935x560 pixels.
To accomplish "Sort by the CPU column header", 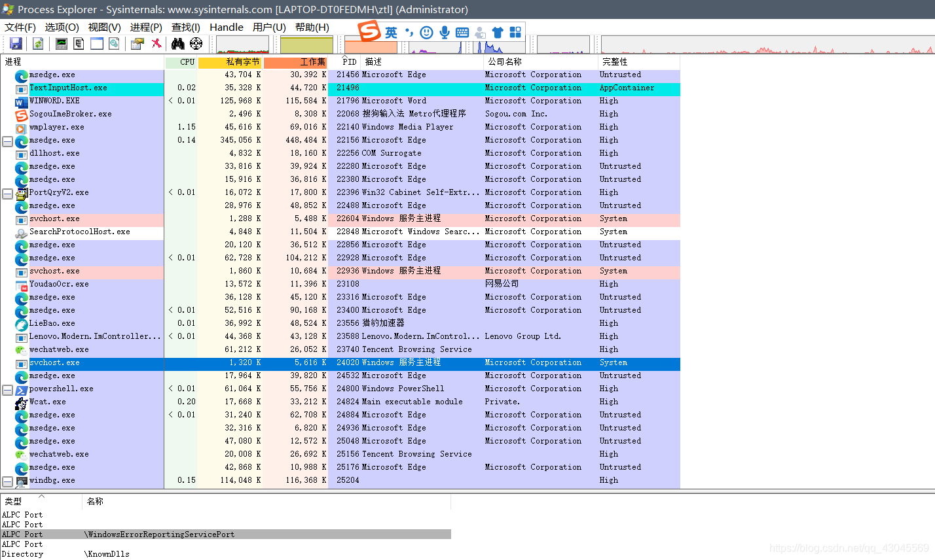I will tap(181, 61).
